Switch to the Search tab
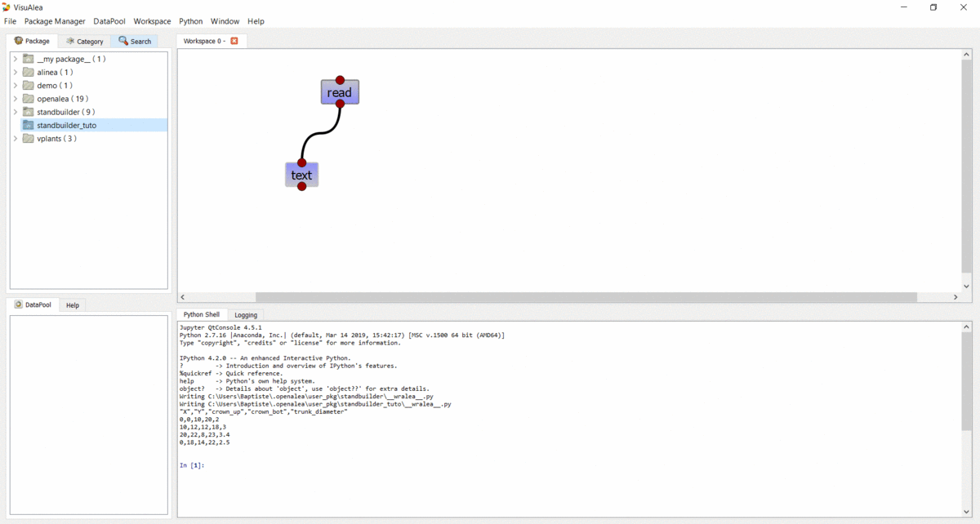The image size is (980, 524). coord(135,41)
